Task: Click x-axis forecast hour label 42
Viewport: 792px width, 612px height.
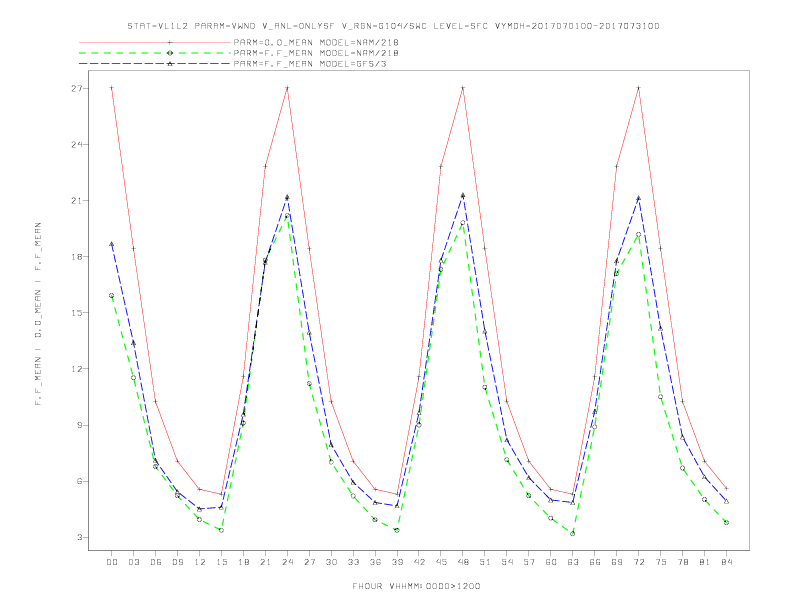Action: (x=419, y=562)
